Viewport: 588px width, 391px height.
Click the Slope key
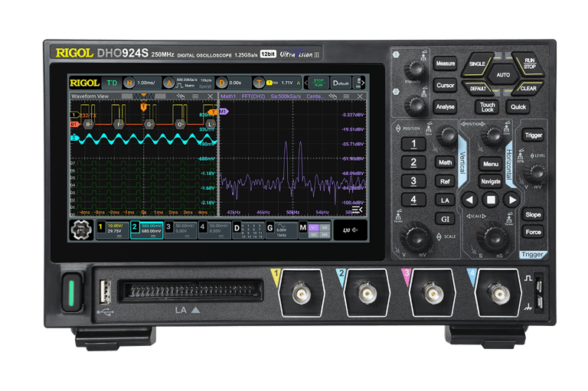point(533,214)
